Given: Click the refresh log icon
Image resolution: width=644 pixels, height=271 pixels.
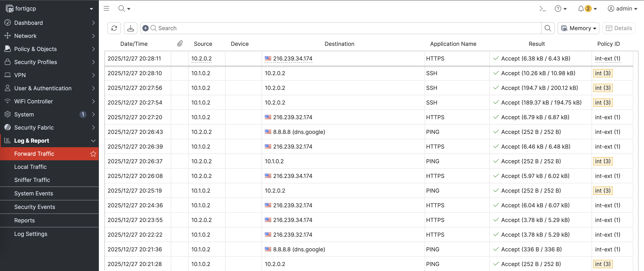Looking at the screenshot, I should [114, 28].
